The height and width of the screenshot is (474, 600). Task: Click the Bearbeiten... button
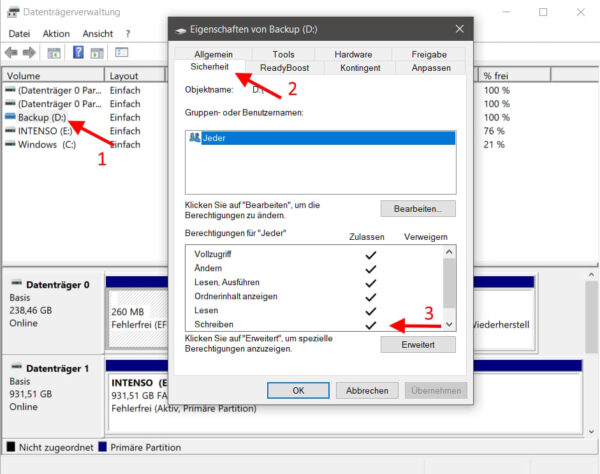(x=418, y=209)
